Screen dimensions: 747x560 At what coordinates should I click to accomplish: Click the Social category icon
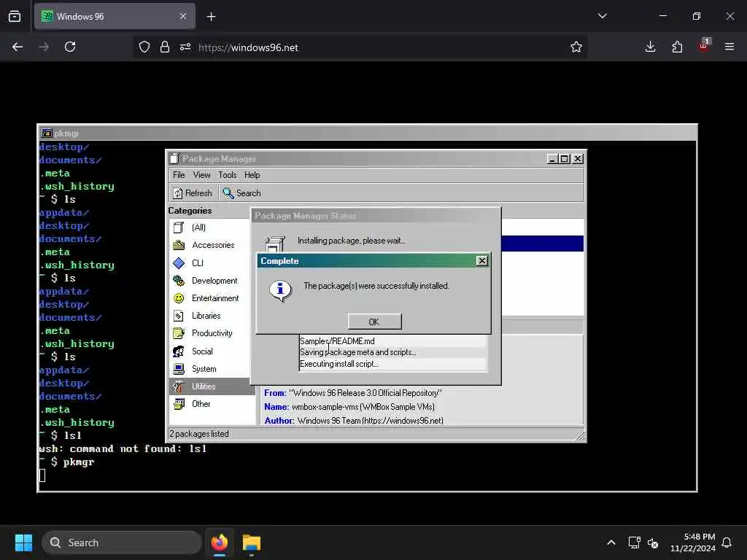point(179,351)
